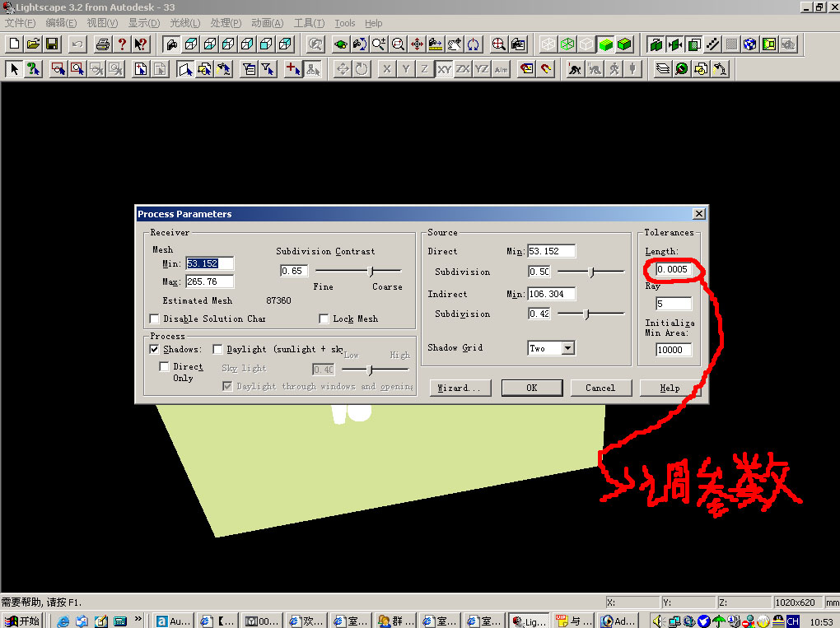This screenshot has height=628, width=840.
Task: Click the Lig... taskbar button
Action: (x=528, y=621)
